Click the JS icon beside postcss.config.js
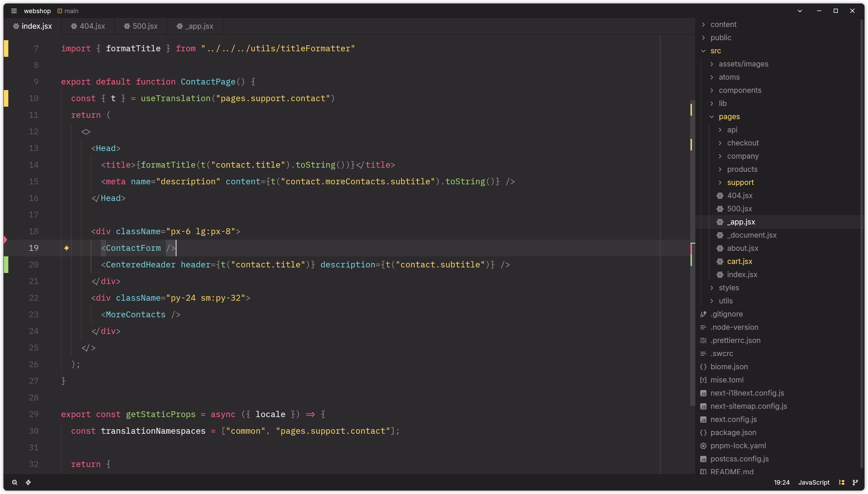 click(x=703, y=459)
